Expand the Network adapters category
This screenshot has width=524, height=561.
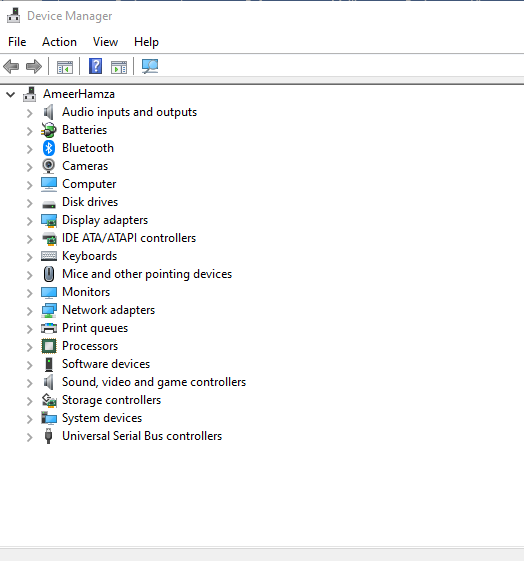[x=30, y=311]
